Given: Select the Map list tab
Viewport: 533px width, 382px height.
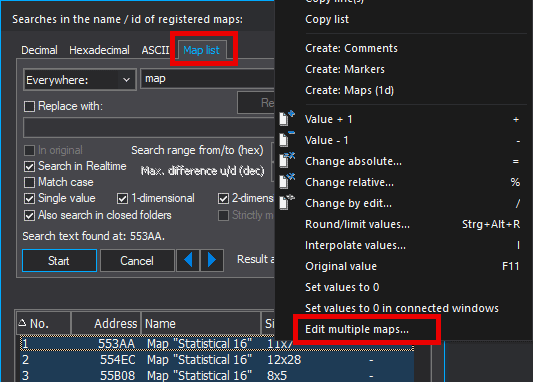Looking at the screenshot, I should [x=201, y=50].
